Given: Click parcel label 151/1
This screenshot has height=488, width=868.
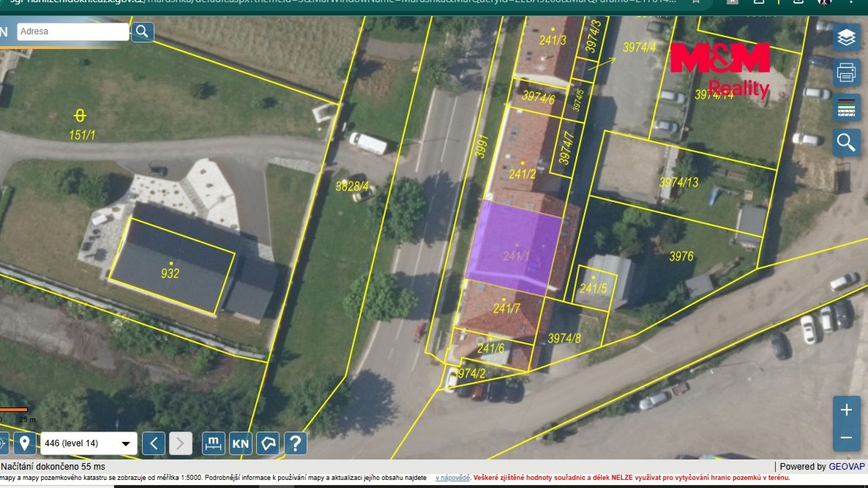Looking at the screenshot, I should click(x=82, y=135).
